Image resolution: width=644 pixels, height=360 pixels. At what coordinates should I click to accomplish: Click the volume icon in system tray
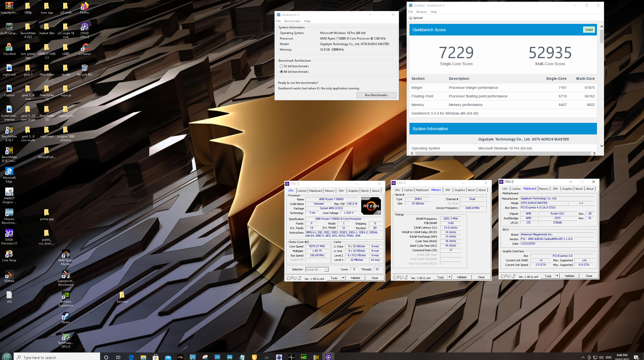pyautogui.click(x=601, y=357)
